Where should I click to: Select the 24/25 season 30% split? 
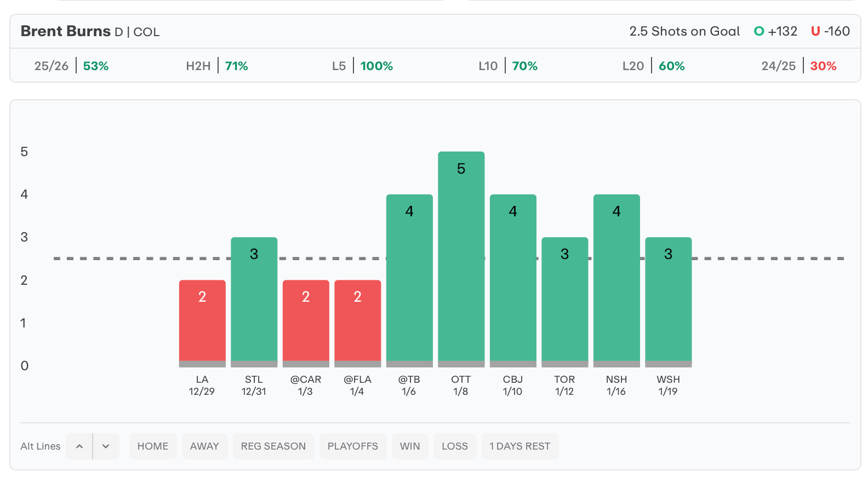click(x=798, y=66)
